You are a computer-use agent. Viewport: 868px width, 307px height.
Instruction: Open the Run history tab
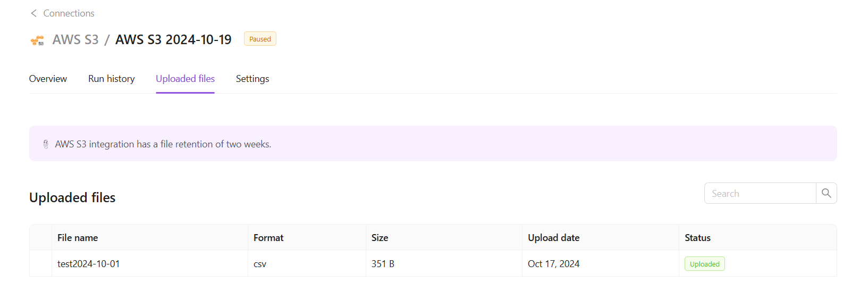[x=112, y=79]
